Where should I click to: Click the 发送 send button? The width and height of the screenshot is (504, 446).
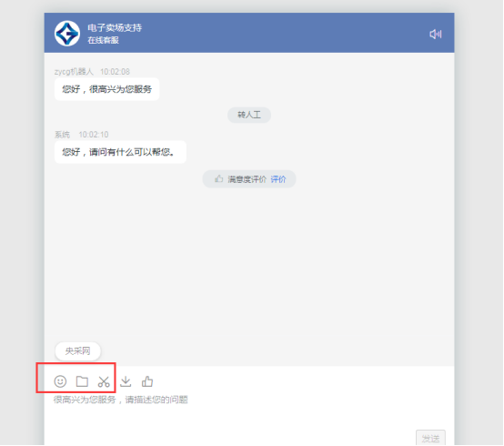430,438
